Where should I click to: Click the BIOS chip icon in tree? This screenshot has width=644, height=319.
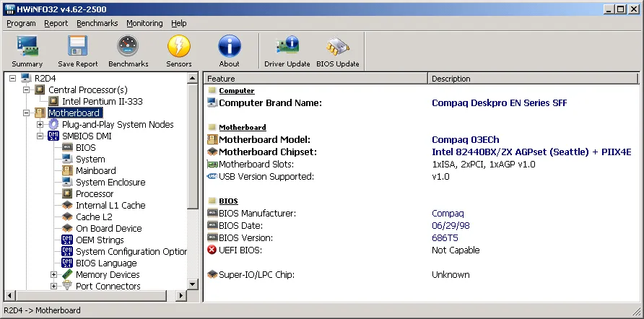click(x=67, y=147)
